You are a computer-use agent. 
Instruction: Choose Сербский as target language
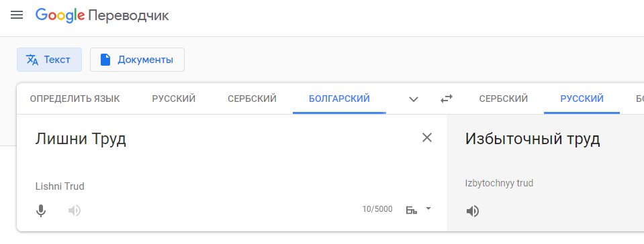pyautogui.click(x=504, y=99)
